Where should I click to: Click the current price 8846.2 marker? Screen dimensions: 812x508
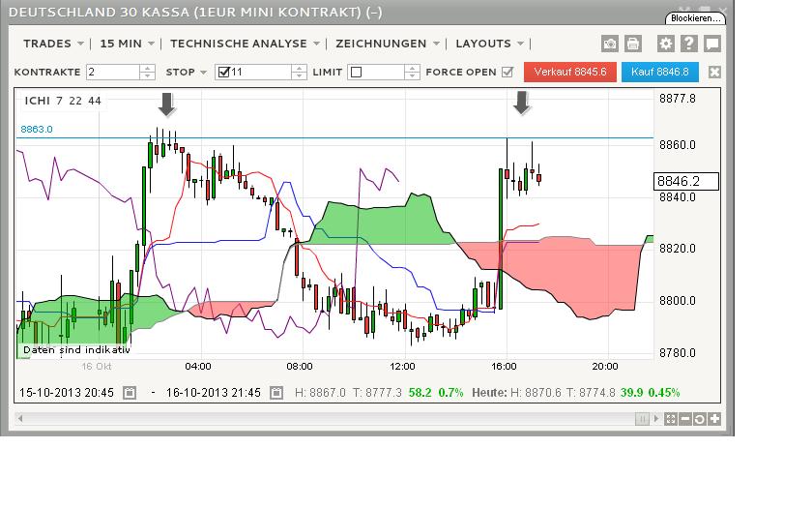pos(686,182)
